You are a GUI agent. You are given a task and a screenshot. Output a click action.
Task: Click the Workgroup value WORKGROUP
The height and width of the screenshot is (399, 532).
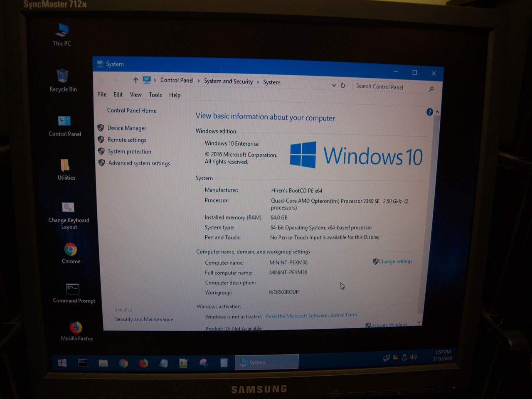pos(283,292)
